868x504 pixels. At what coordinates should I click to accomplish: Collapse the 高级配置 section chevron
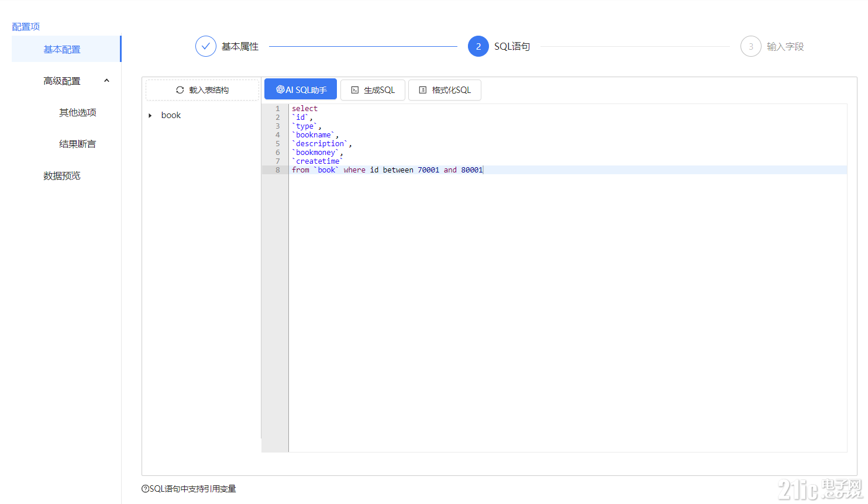click(106, 81)
